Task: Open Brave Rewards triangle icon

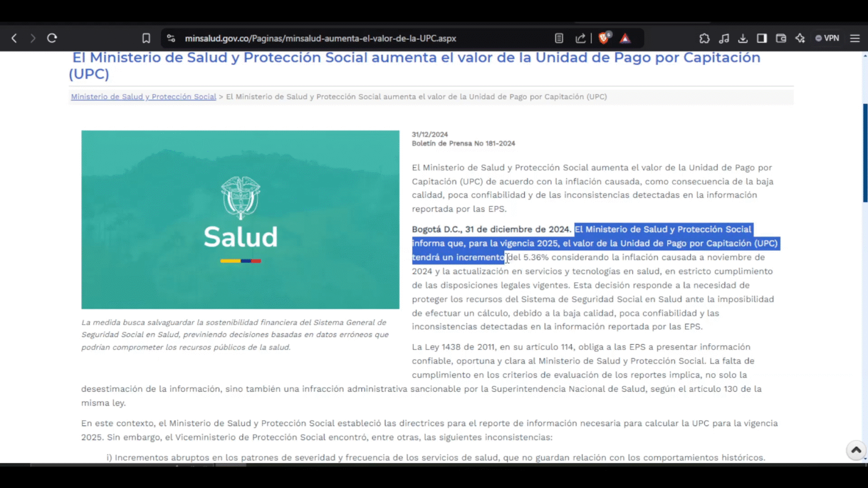Action: pos(625,38)
